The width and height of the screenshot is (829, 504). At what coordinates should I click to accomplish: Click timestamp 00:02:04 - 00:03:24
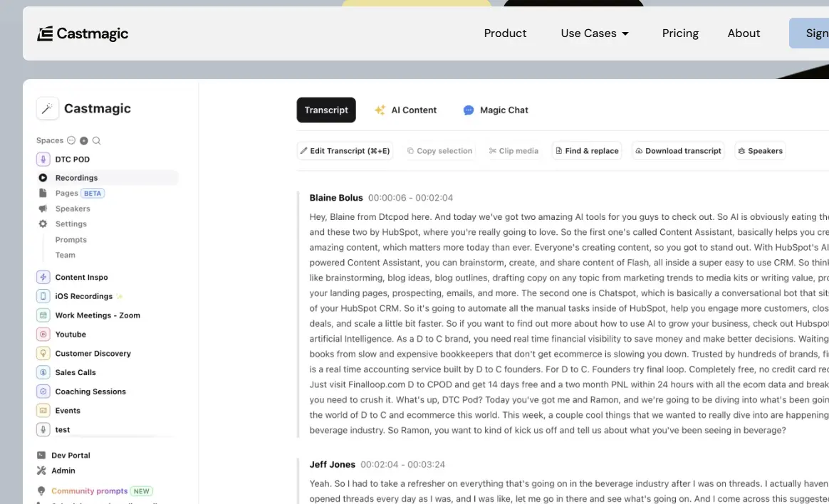(x=402, y=464)
